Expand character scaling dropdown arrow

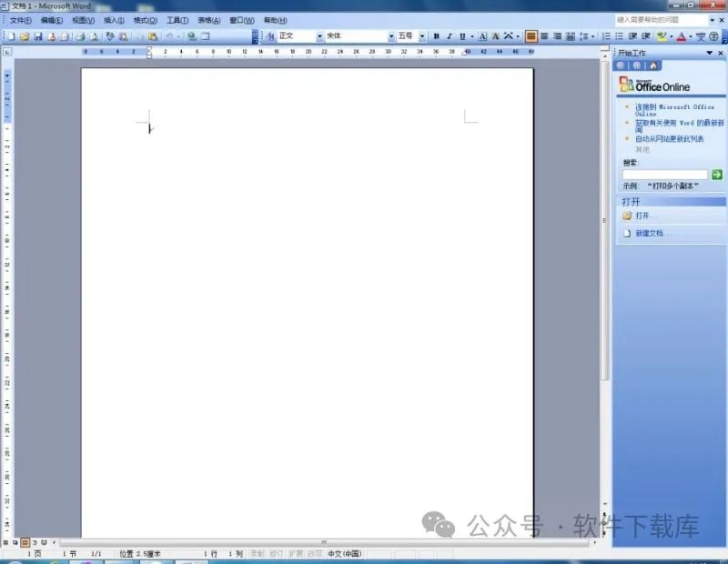518,36
